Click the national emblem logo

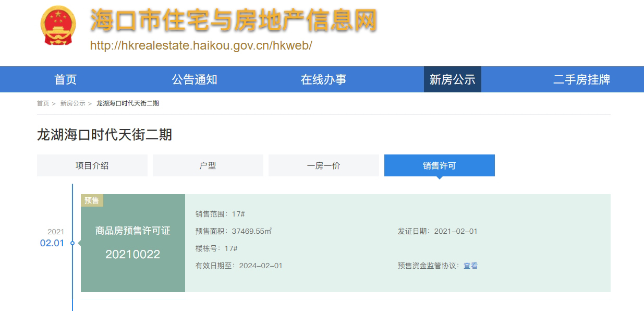[58, 26]
